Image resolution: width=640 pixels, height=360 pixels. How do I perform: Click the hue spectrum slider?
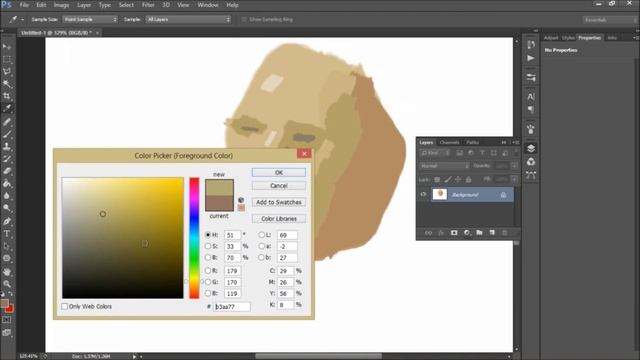click(x=194, y=238)
